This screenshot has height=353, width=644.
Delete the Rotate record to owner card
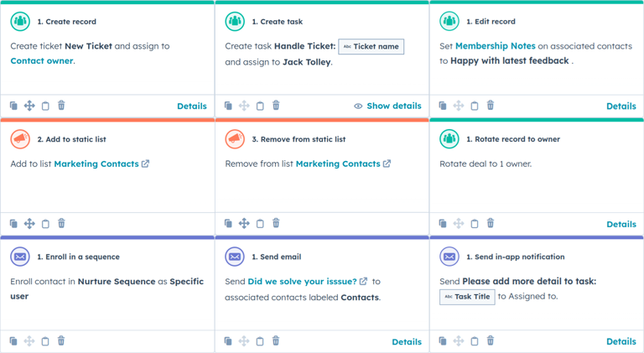pyautogui.click(x=491, y=224)
